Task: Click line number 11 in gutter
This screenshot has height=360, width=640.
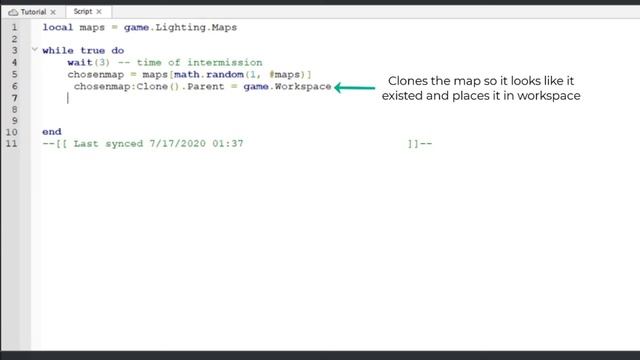Action: (12, 144)
